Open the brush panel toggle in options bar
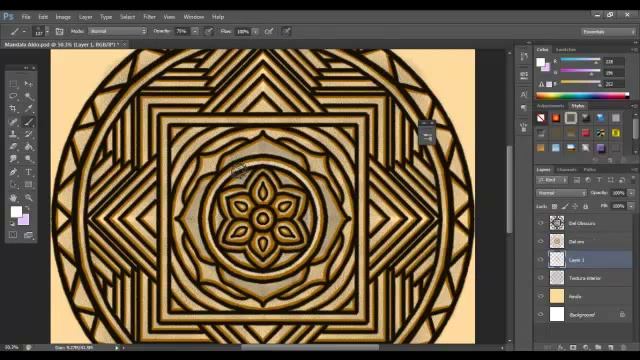The image size is (640, 360). (x=59, y=31)
